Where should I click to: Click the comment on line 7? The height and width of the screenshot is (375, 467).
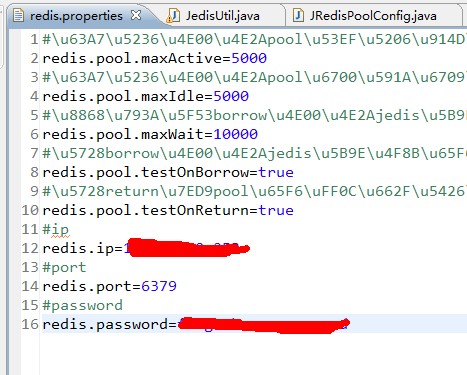tap(254, 153)
